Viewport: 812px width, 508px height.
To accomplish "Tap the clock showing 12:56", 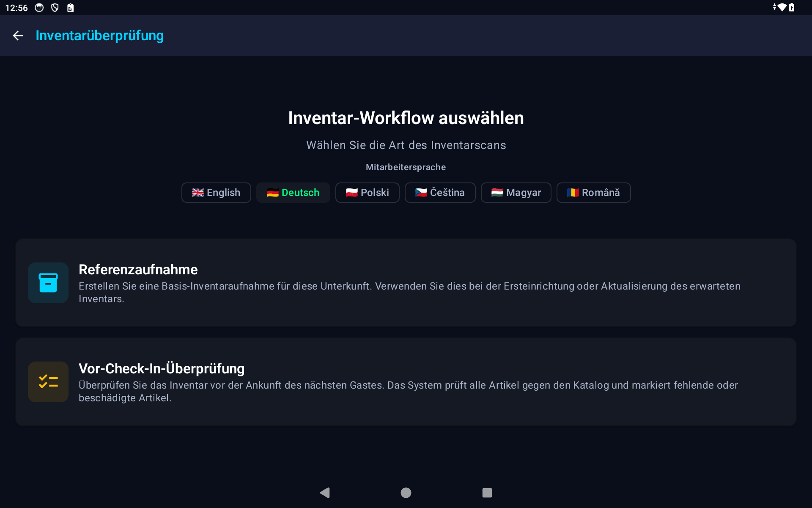I will tap(16, 7).
